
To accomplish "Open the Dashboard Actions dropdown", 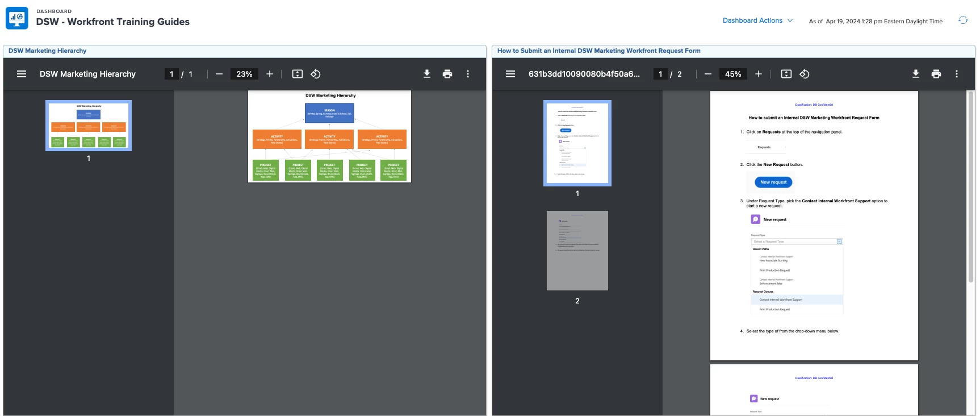I will (x=757, y=20).
